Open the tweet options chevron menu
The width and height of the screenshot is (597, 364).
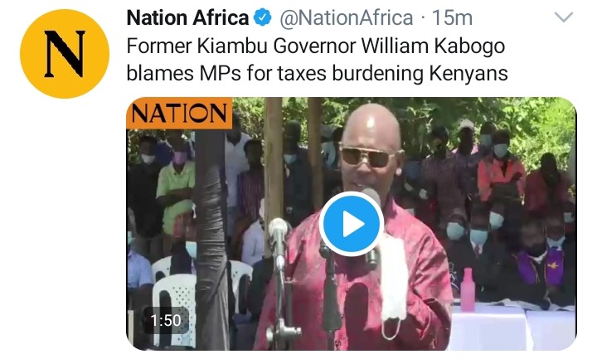pos(563,17)
